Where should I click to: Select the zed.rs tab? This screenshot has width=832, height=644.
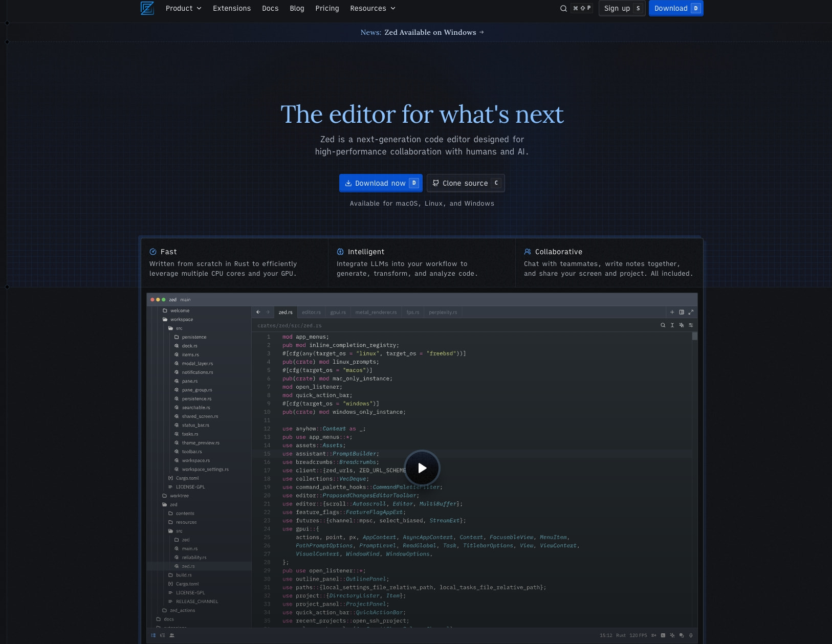(286, 312)
